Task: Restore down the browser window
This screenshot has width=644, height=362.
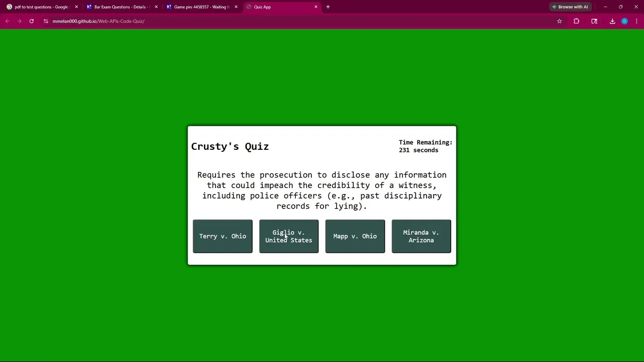Action: click(x=621, y=7)
